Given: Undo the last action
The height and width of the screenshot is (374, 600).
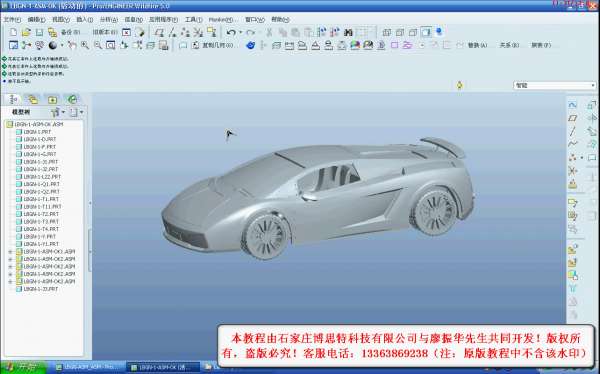Looking at the screenshot, I should click(231, 33).
